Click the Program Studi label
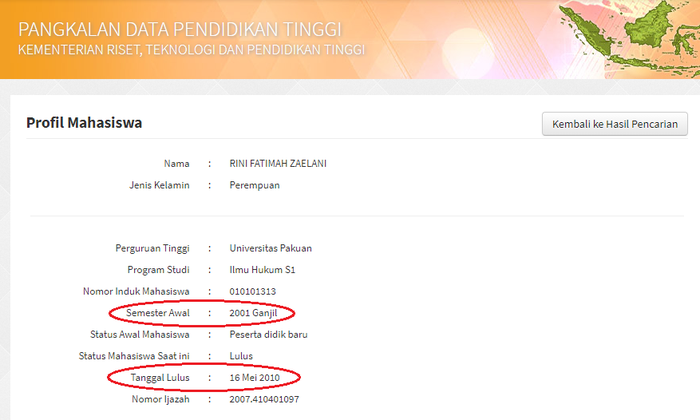The image size is (700, 420). tap(158, 270)
